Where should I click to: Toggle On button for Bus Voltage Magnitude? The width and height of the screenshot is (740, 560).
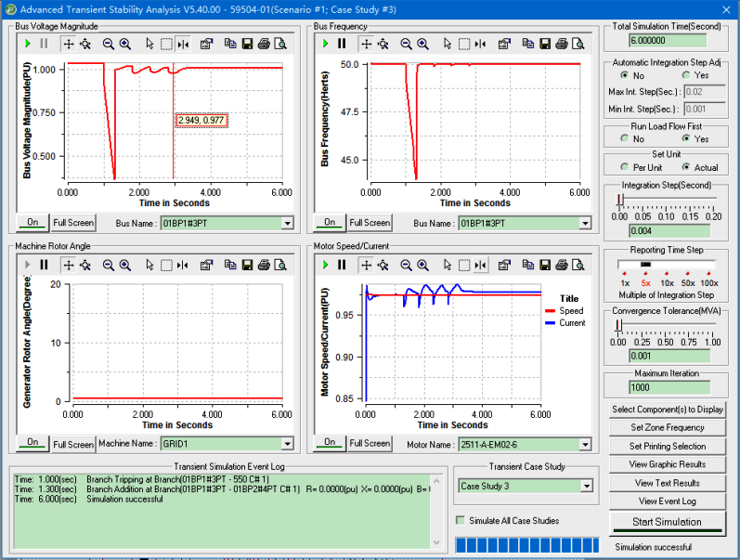click(32, 222)
